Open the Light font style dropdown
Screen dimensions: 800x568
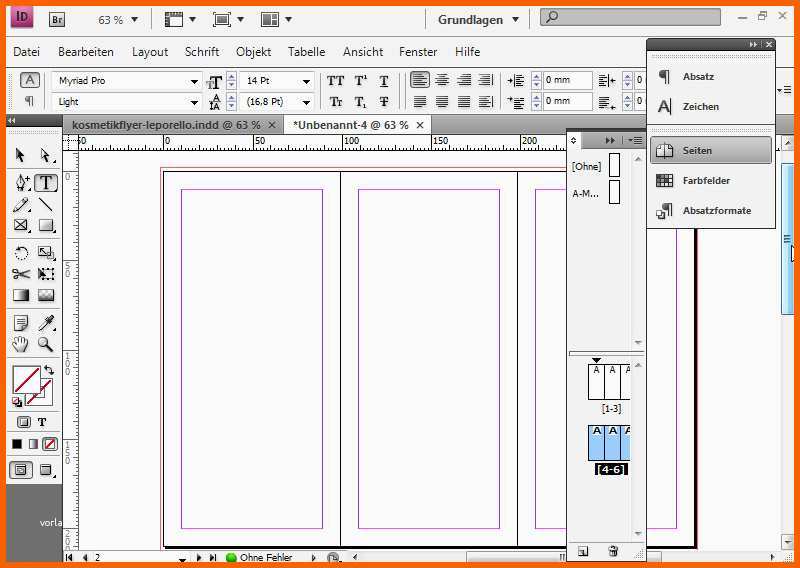(194, 102)
